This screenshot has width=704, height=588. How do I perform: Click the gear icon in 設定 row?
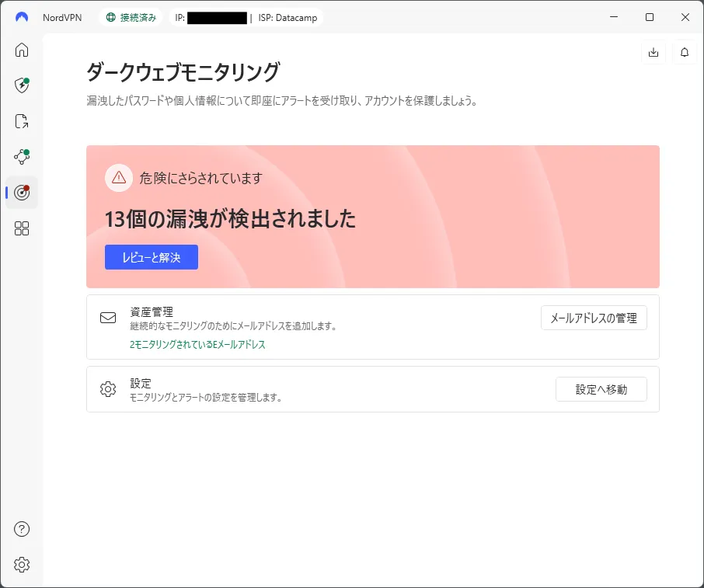tap(108, 389)
